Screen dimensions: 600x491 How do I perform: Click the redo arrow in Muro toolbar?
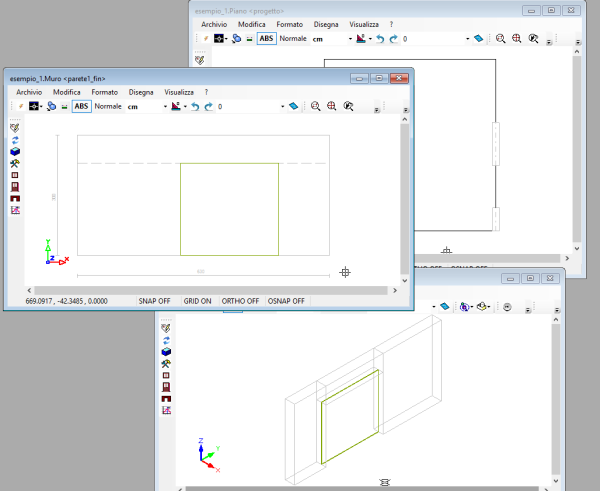[208, 106]
